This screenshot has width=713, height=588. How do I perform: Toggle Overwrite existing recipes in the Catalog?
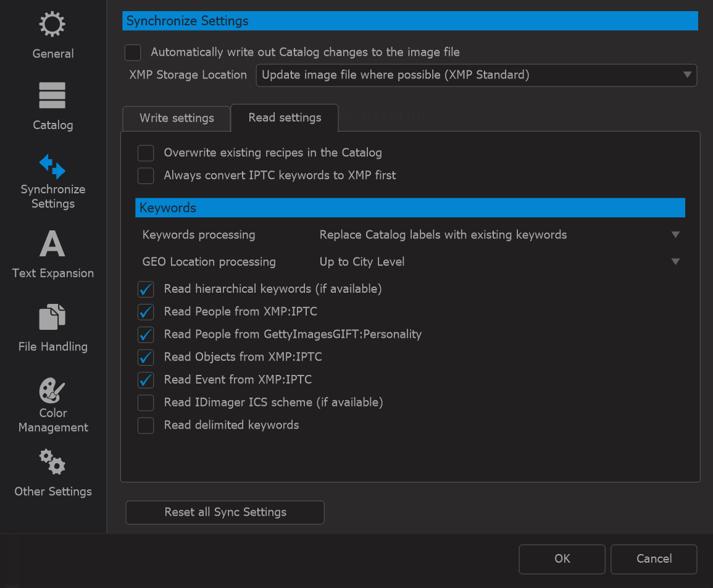(x=146, y=153)
